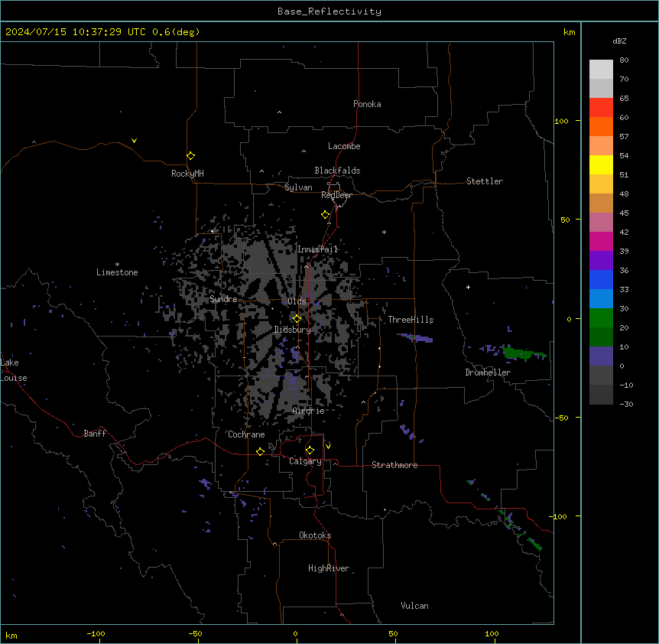Screen dimensions: 659x644
Task: Click the white plus marker north of Drumheller
Action: tap(468, 287)
